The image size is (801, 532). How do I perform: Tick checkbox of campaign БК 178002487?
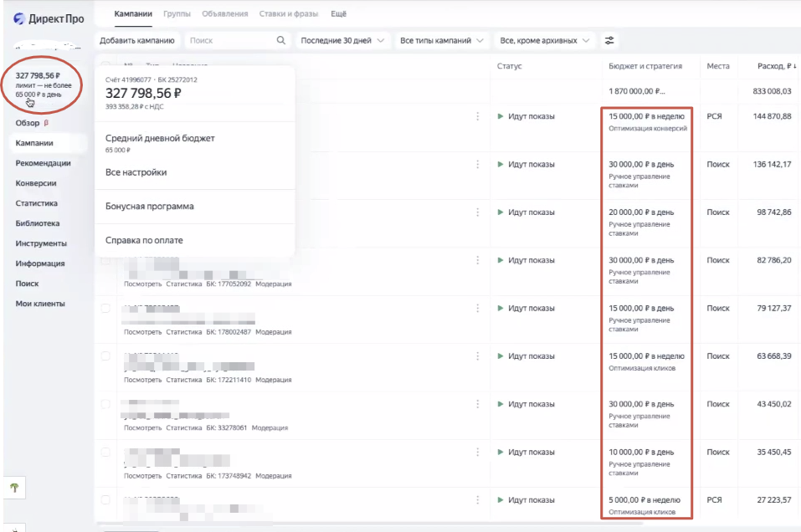click(x=105, y=309)
